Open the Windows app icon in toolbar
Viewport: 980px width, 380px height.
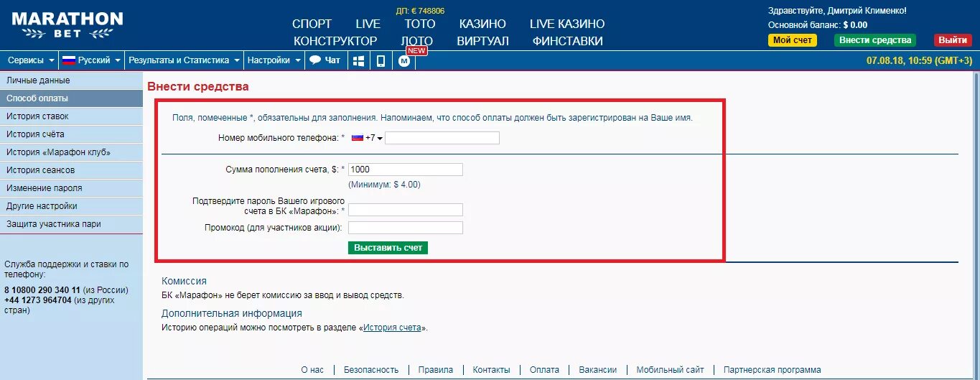click(358, 61)
